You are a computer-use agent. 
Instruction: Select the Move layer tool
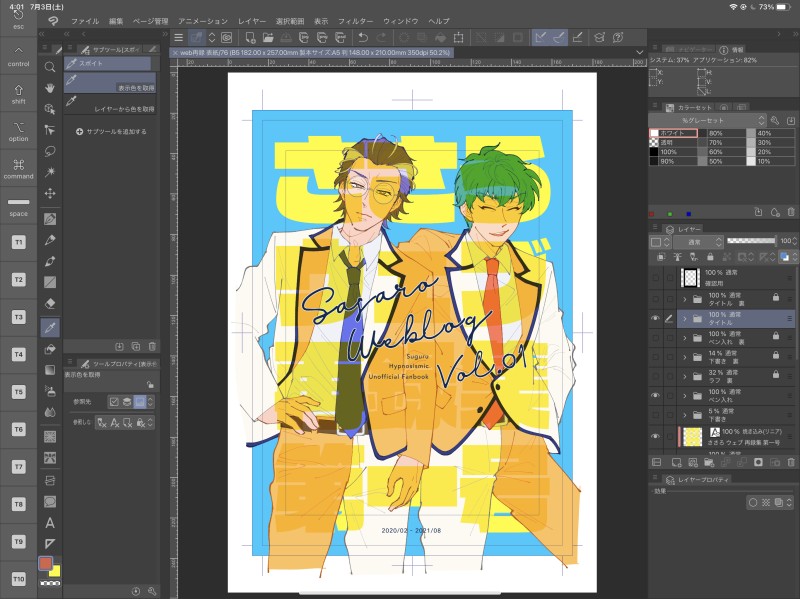(49, 193)
